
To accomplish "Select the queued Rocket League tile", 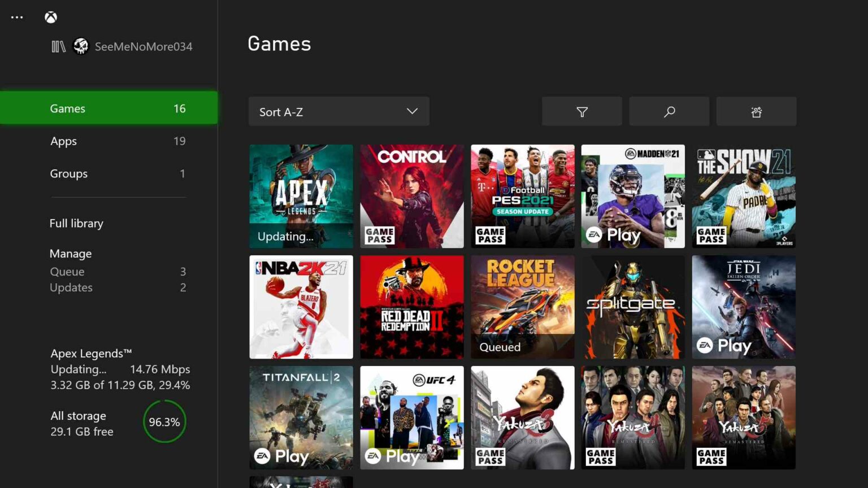I will tap(522, 307).
